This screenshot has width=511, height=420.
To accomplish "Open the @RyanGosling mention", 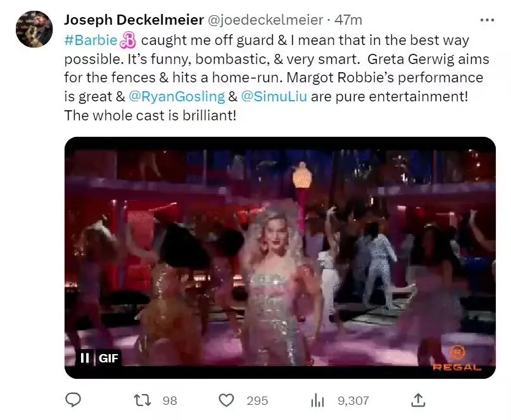I will pyautogui.click(x=176, y=97).
